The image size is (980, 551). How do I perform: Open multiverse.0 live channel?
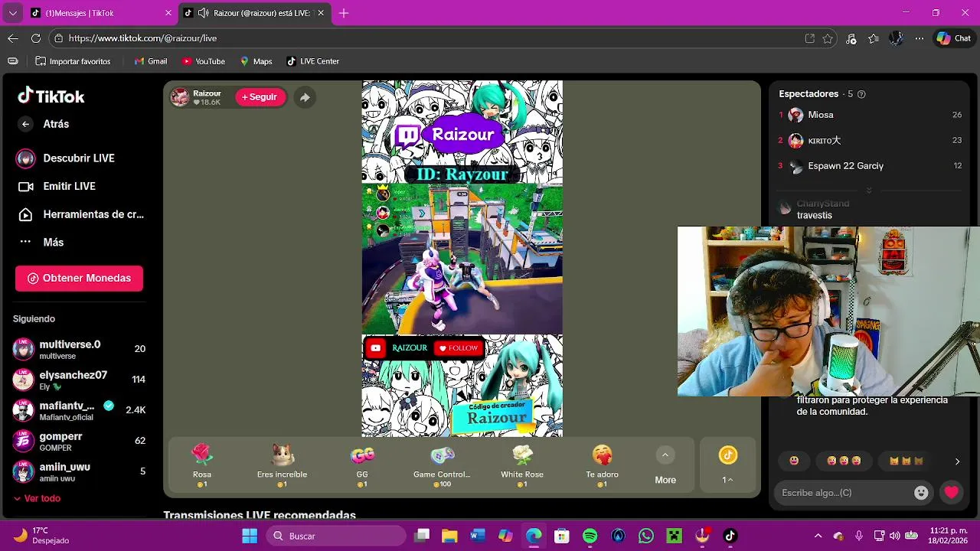click(x=79, y=349)
